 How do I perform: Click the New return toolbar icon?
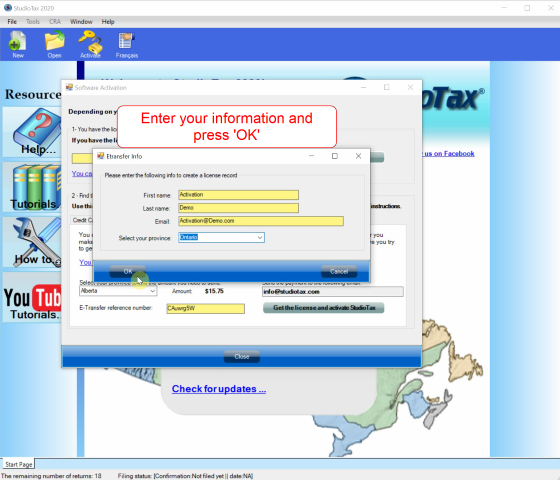tap(18, 45)
